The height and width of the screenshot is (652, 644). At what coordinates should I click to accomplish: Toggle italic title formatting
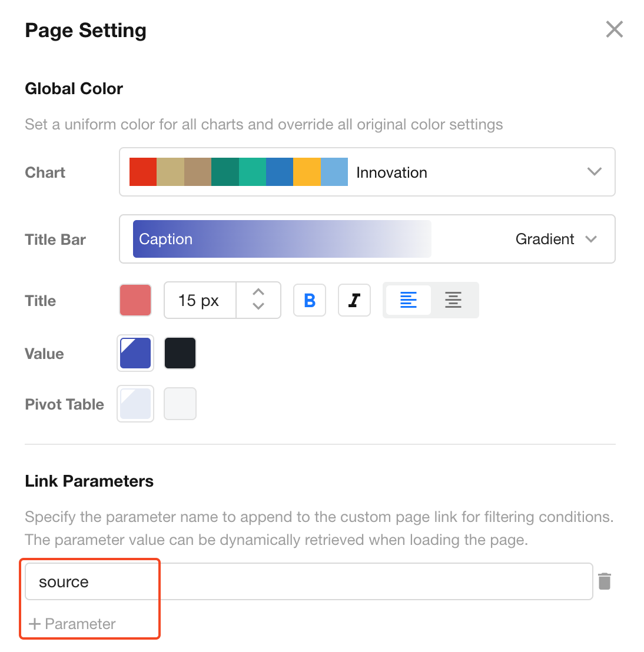[354, 300]
